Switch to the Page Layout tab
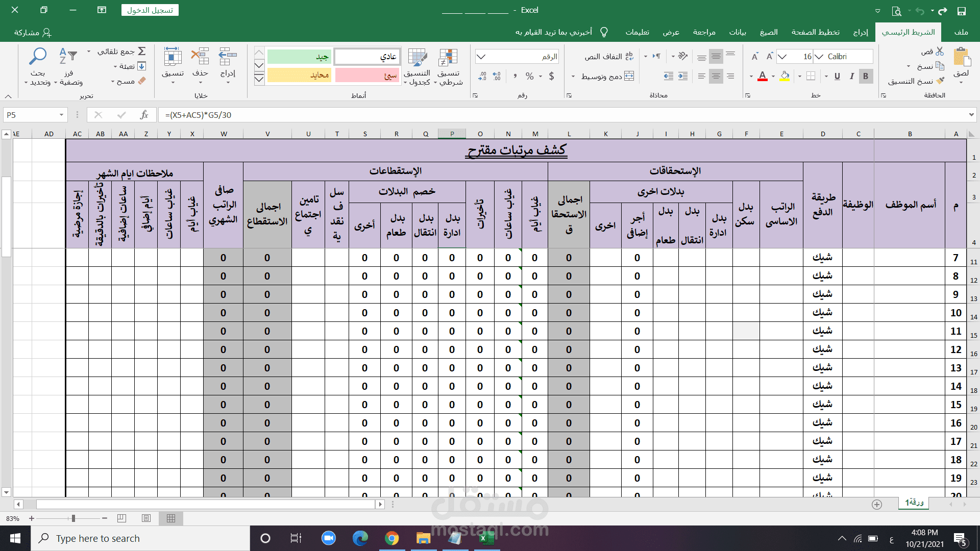This screenshot has width=980, height=551. pyautogui.click(x=815, y=32)
